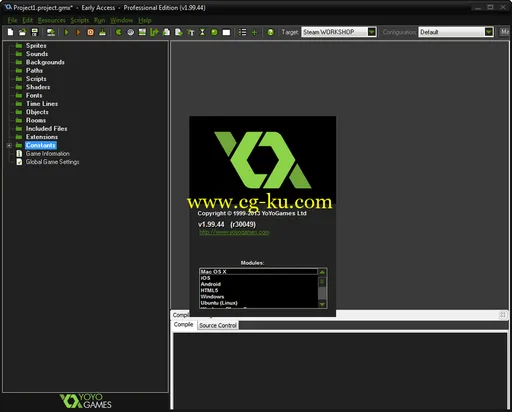
Task: Open the Resources menu
Action: pyautogui.click(x=52, y=20)
